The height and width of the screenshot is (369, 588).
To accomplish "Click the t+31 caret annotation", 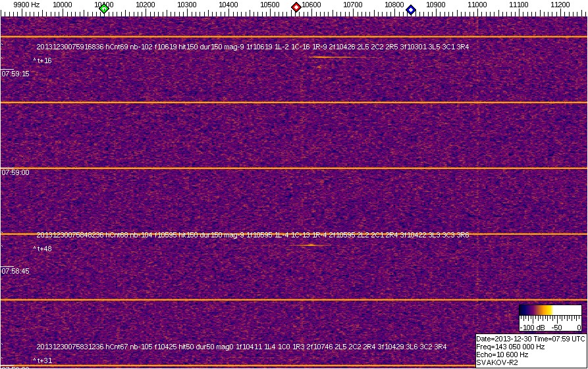I will coord(43,360).
